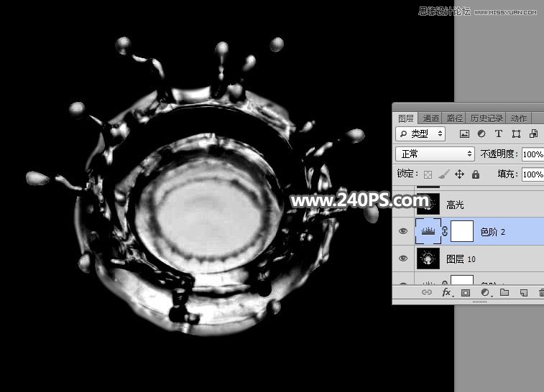This screenshot has width=544, height=392.
Task: Toggle lock image pixels brush icon
Action: coord(443,174)
